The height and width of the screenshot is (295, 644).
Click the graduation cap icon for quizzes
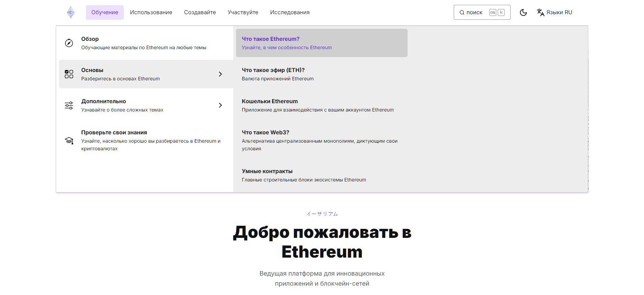[x=69, y=140]
